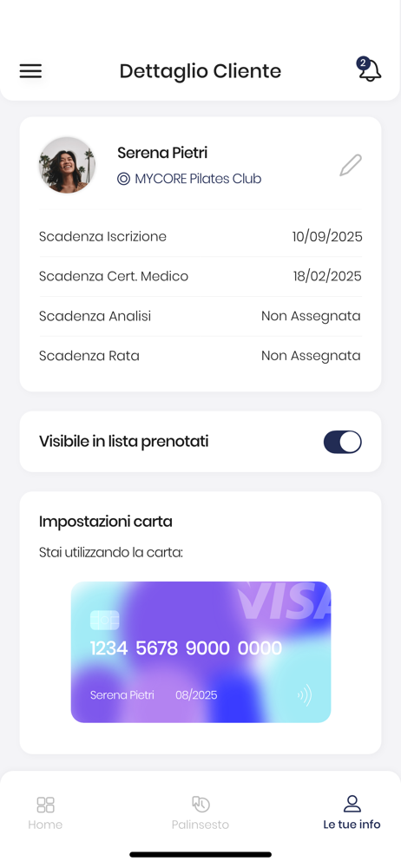Tap the Le tue info person icon

352,804
